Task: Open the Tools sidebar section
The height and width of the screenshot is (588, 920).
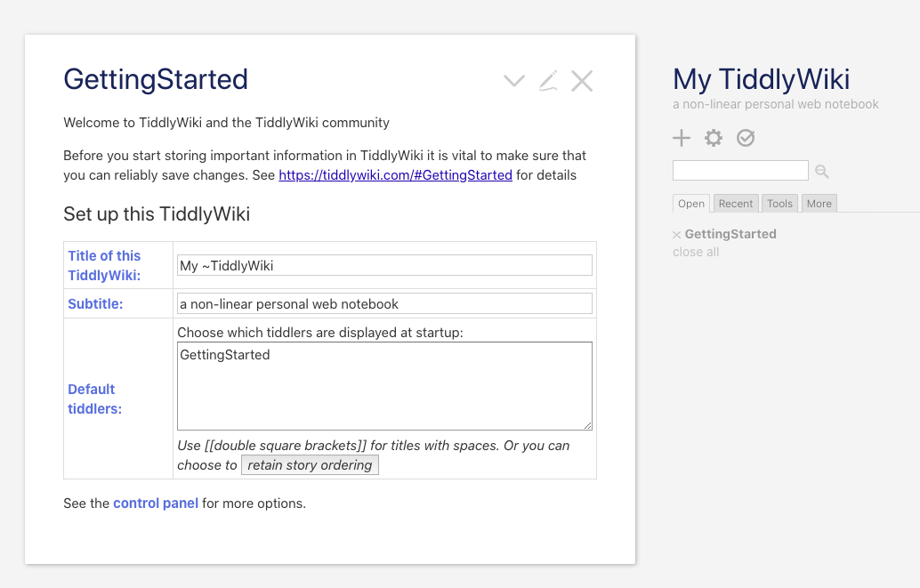Action: tap(779, 203)
